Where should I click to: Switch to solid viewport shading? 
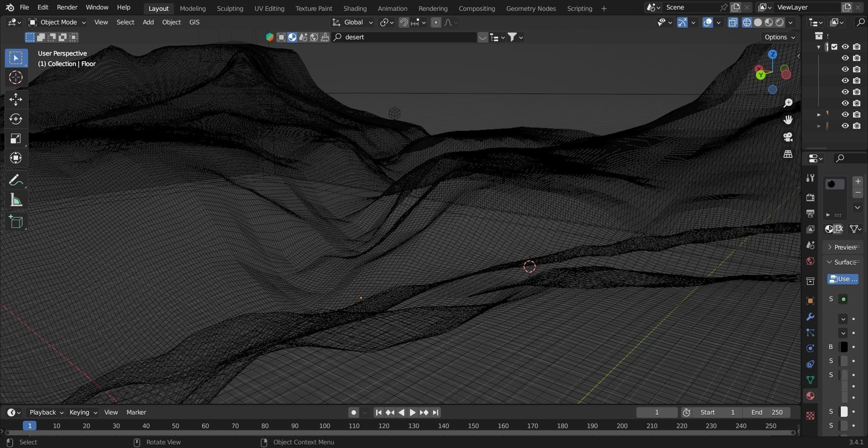(x=758, y=23)
